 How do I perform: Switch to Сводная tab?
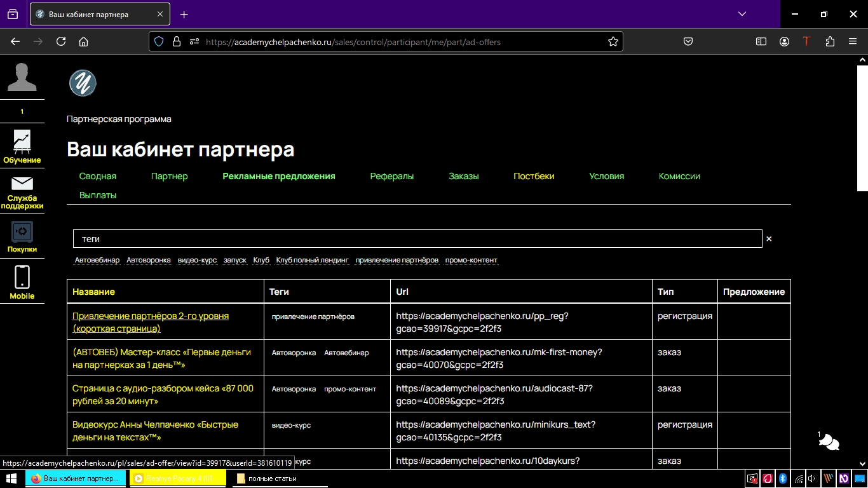point(98,176)
